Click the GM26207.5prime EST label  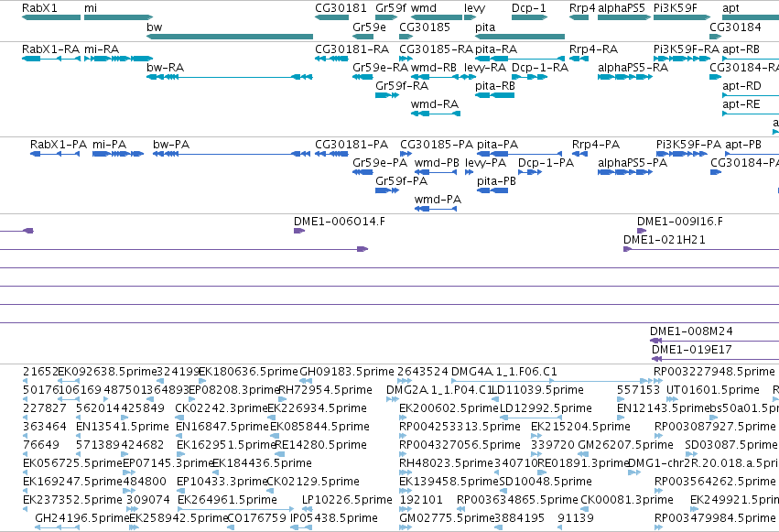tap(625, 445)
